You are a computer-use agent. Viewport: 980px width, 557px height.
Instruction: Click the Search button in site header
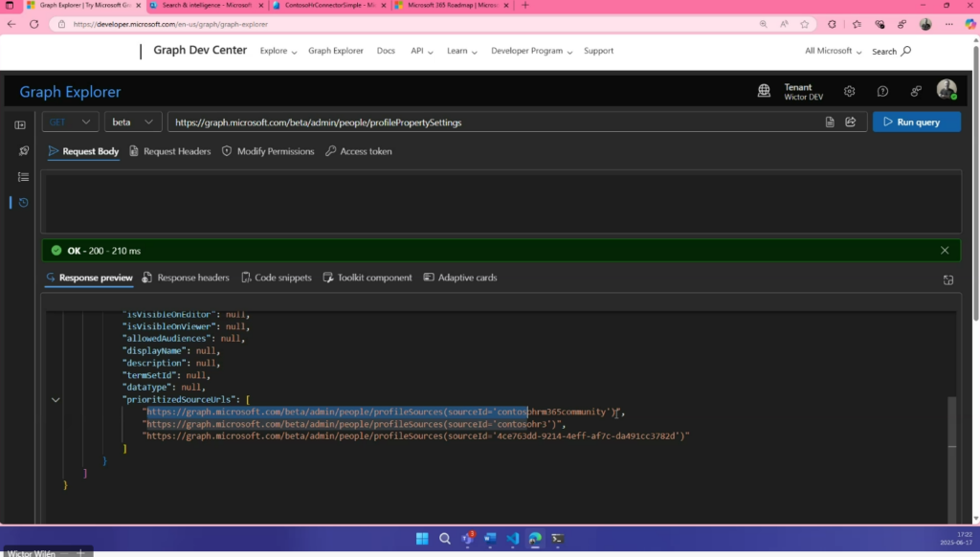pos(891,52)
